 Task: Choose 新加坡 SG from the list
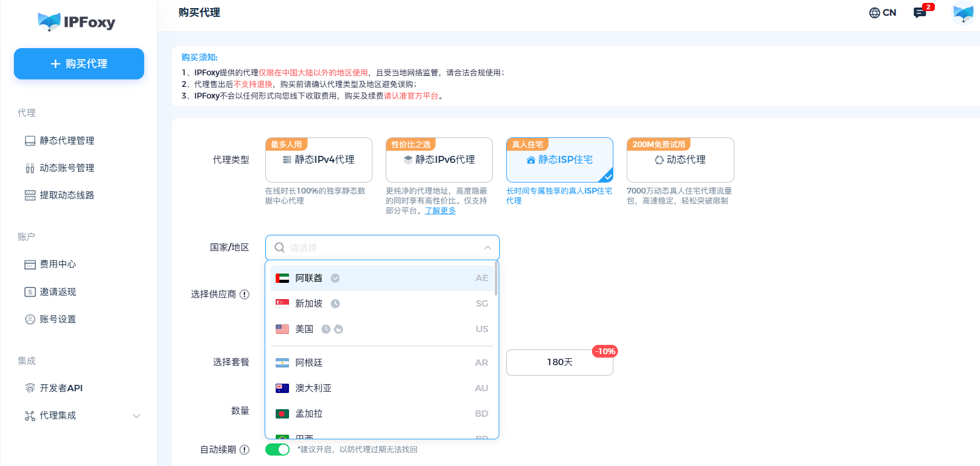pyautogui.click(x=382, y=304)
